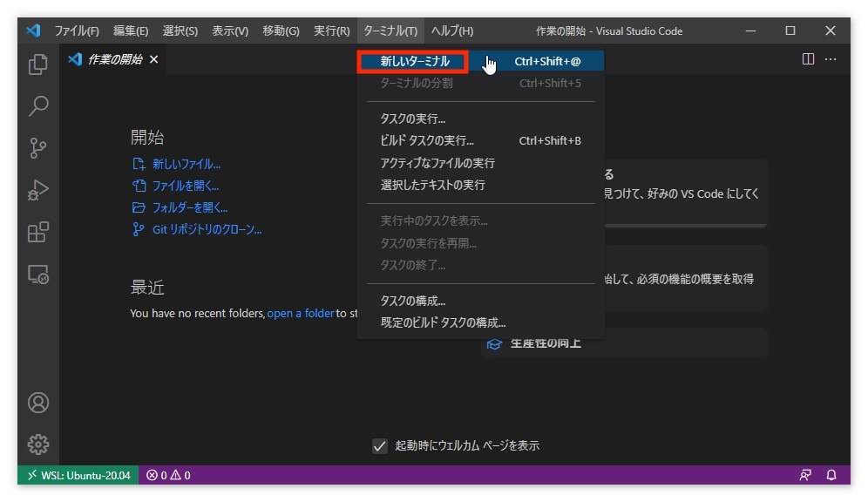Open the Search view icon
The width and height of the screenshot is (868, 502).
[x=38, y=105]
